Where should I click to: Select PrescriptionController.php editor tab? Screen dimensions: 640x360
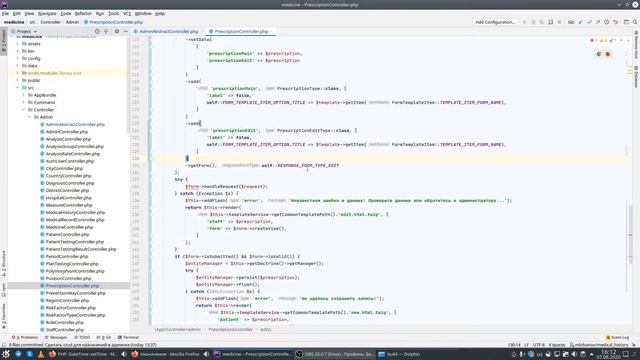click(x=241, y=31)
